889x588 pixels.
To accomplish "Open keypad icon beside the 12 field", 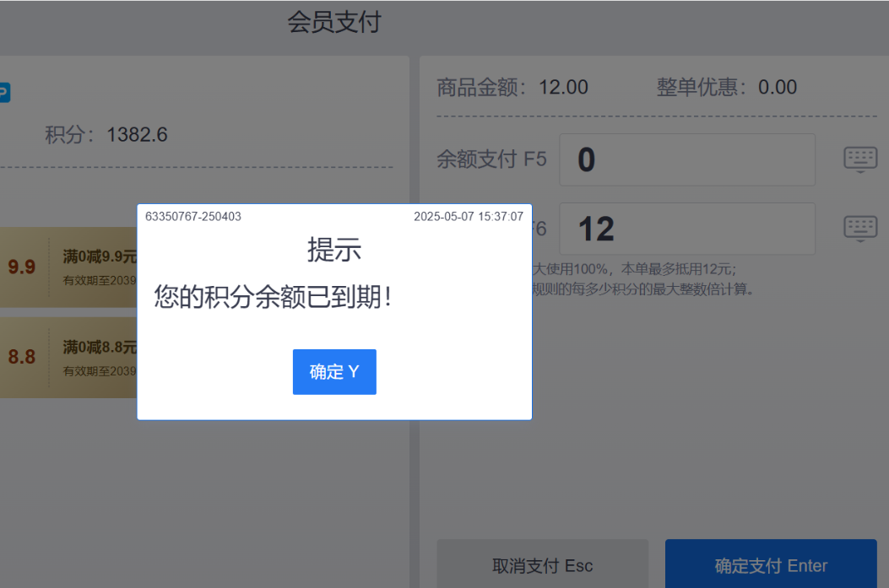I will 860,229.
